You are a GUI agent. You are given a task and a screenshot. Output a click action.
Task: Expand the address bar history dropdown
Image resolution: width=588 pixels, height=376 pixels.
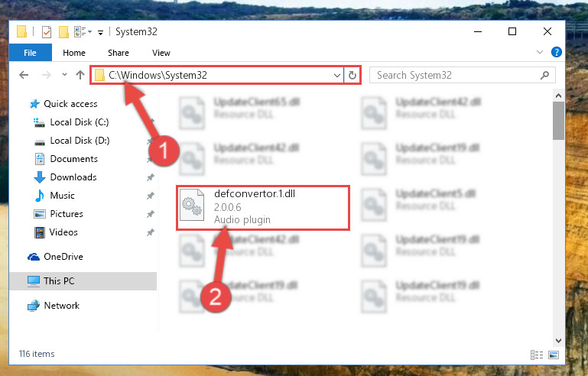point(336,76)
